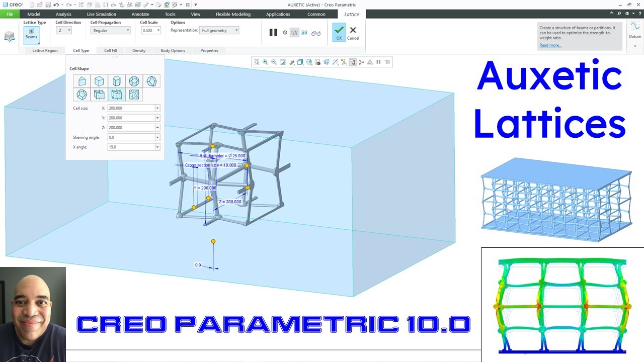Open the Body Options tab
The height and width of the screenshot is (362, 644).
click(x=173, y=50)
